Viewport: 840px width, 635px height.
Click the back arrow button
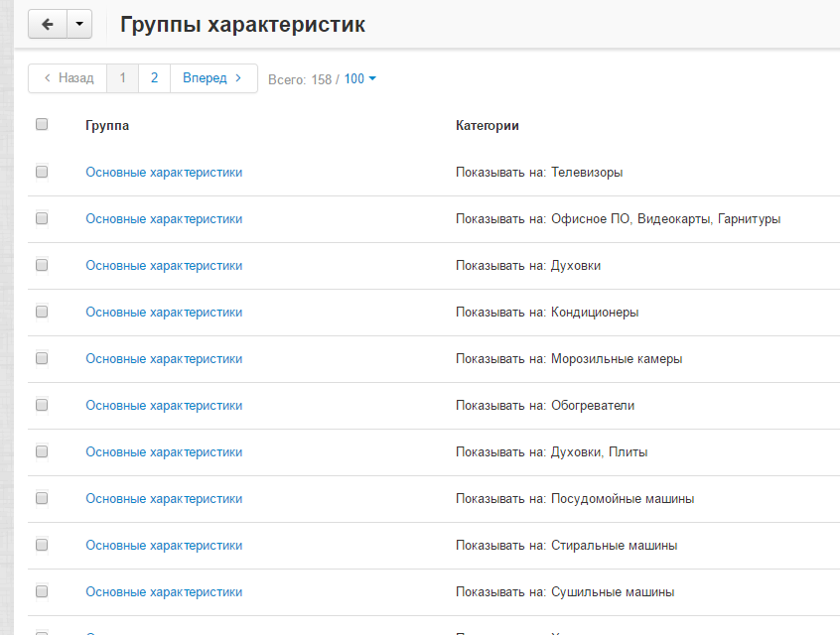48,24
